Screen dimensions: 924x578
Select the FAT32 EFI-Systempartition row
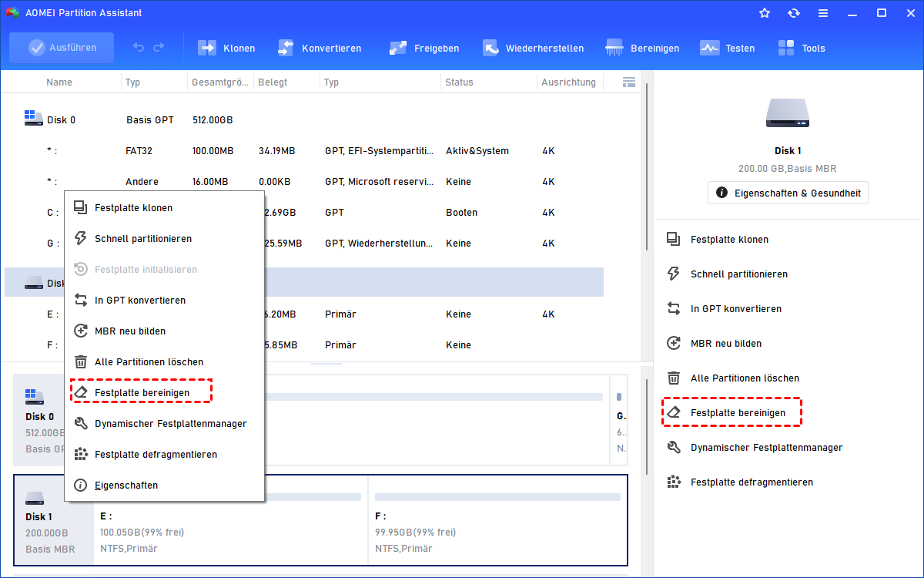[304, 151]
